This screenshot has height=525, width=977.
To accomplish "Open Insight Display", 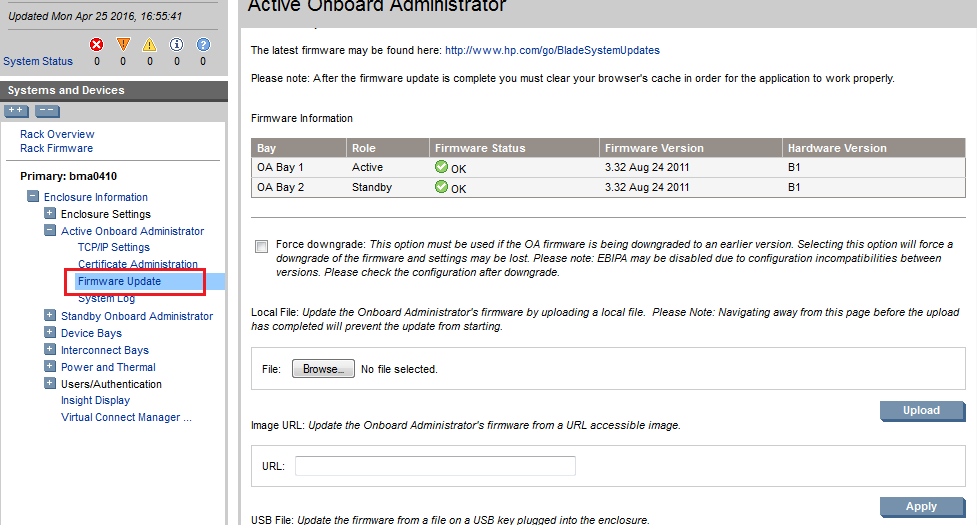I will click(x=95, y=400).
